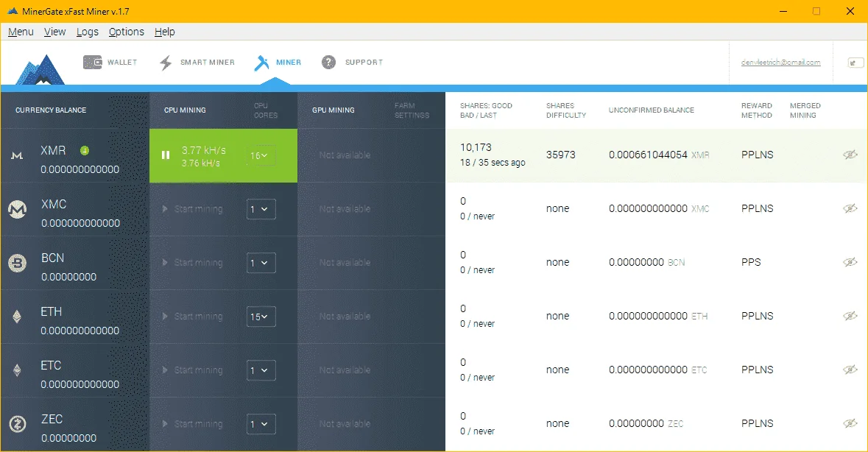This screenshot has height=452, width=868.
Task: Click XMR shares difficulty value 35973
Action: [561, 155]
